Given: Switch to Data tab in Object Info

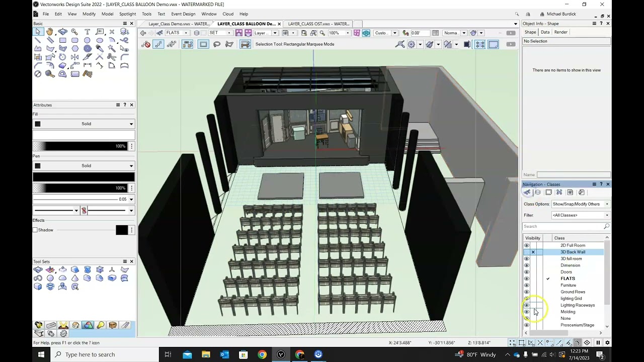Looking at the screenshot, I should click(x=545, y=32).
